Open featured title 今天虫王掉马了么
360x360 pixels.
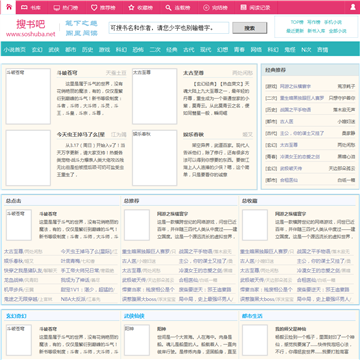coord(81,134)
